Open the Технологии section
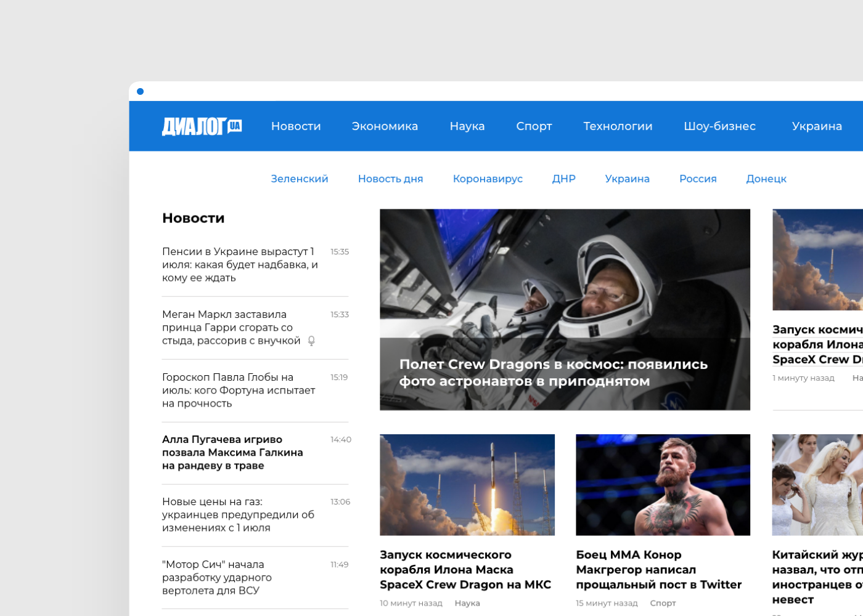This screenshot has height=616, width=863. coord(618,126)
